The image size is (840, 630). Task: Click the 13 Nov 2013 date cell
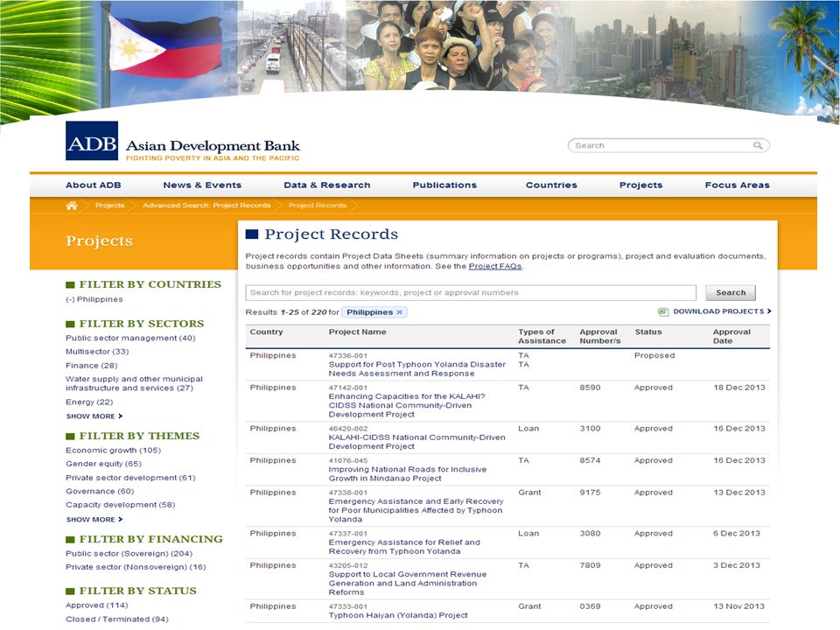tap(738, 606)
